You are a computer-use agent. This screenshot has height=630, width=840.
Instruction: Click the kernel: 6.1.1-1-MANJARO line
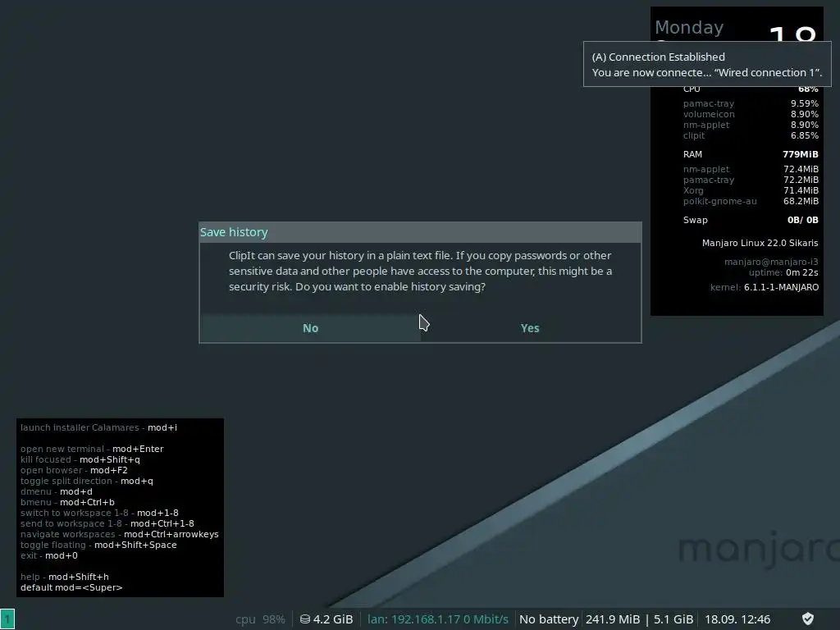[765, 287]
